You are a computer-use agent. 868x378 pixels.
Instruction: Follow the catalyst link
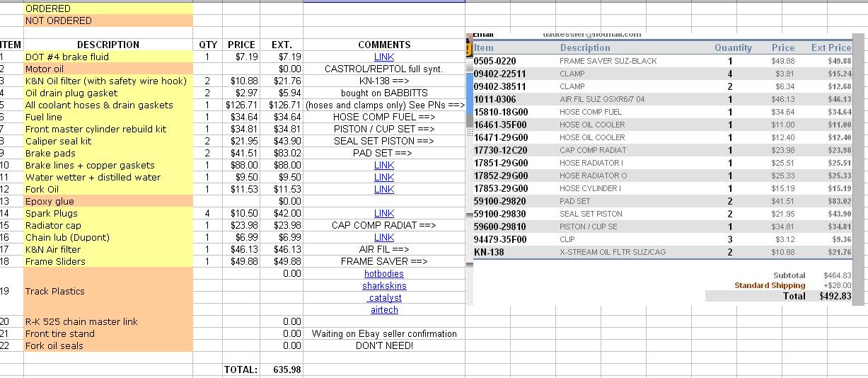(384, 297)
